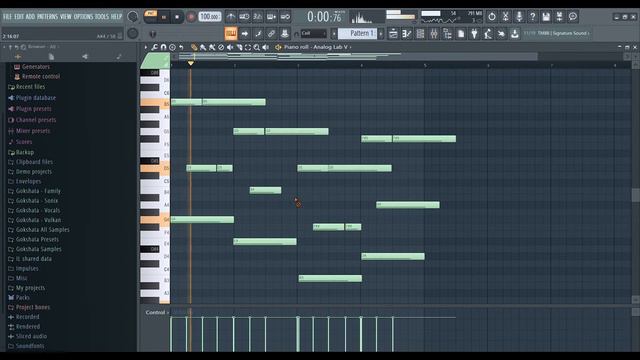640x360 pixels.
Task: Open the TOOLS menu
Action: click(102, 17)
